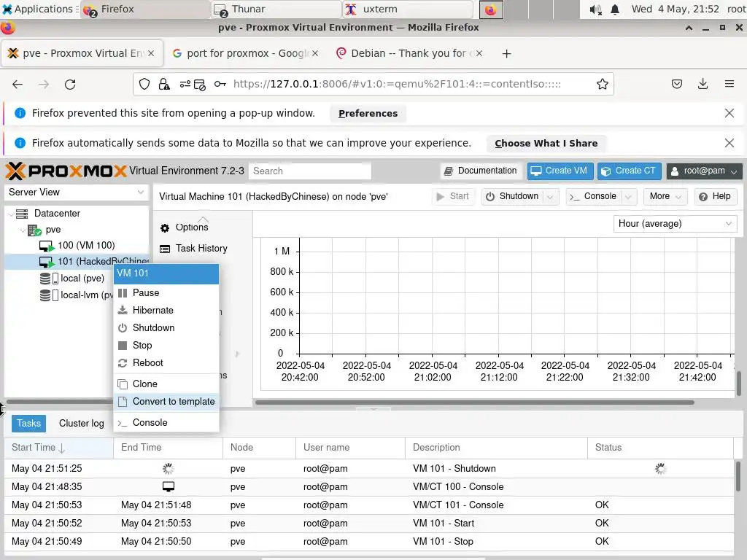The width and height of the screenshot is (747, 560).
Task: Click the Firefox address bar URL
Action: [397, 85]
